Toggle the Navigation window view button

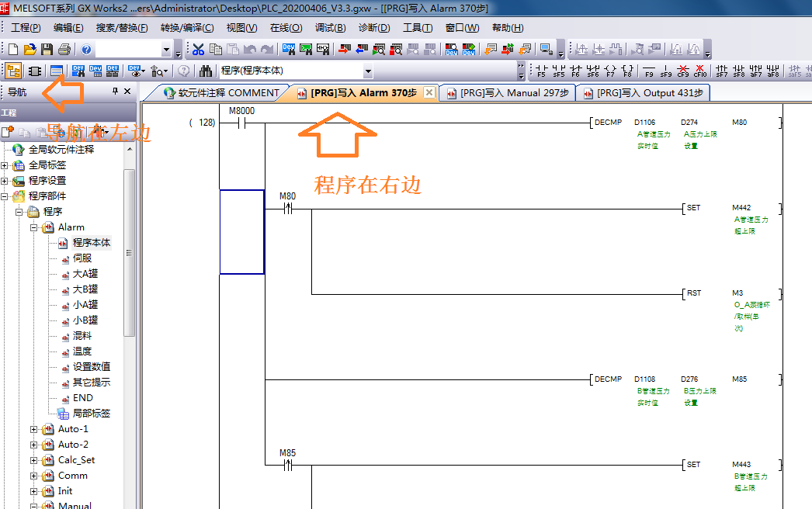click(13, 71)
